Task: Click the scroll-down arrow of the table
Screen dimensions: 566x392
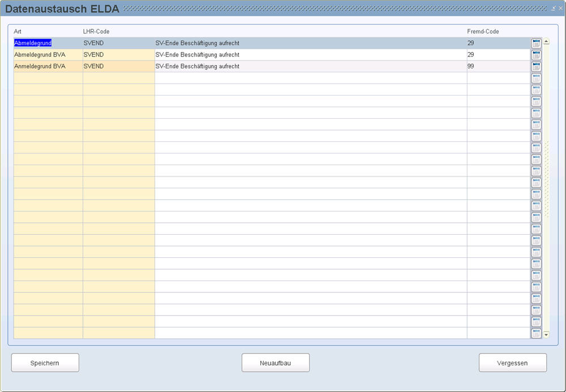Action: (546, 335)
